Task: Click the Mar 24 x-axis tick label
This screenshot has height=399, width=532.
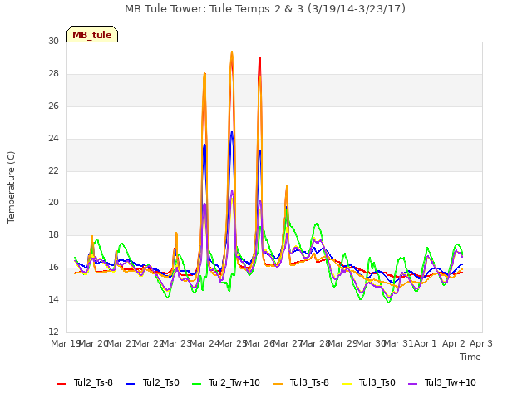Action: (204, 343)
